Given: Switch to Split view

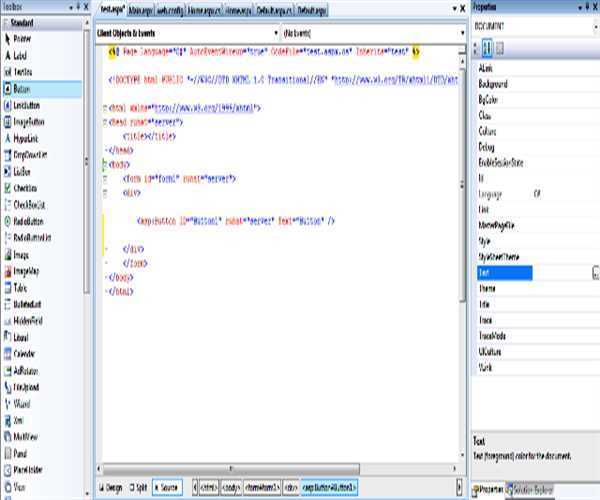Looking at the screenshot, I should pos(138,487).
